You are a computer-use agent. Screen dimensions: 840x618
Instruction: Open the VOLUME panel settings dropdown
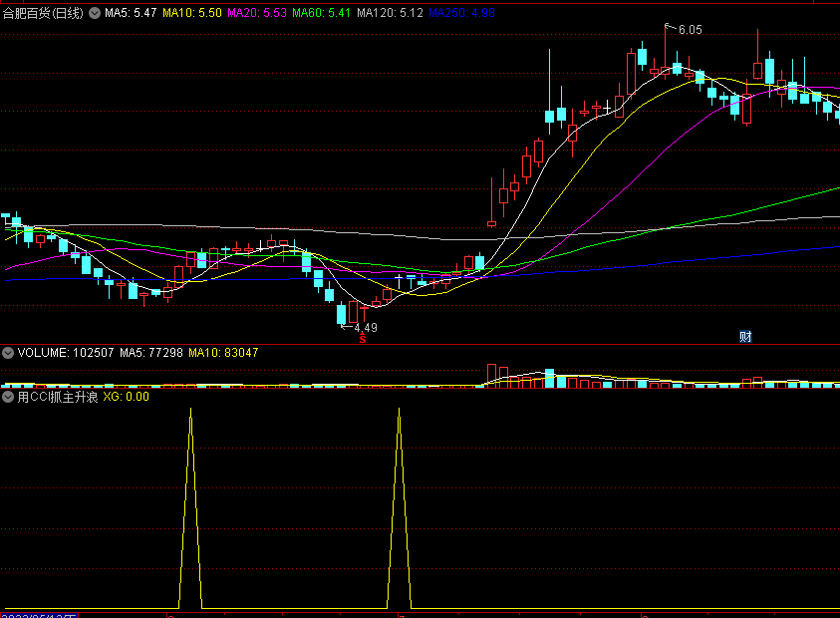click(x=8, y=353)
